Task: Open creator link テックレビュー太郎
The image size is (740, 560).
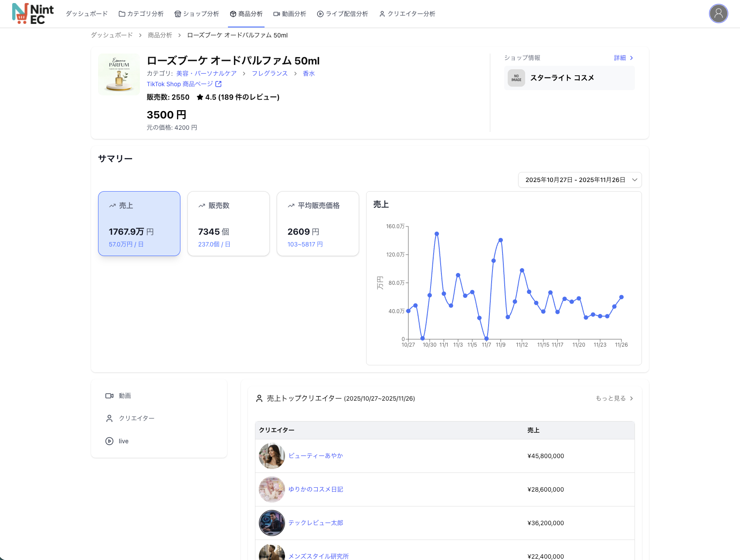Action: pyautogui.click(x=316, y=523)
